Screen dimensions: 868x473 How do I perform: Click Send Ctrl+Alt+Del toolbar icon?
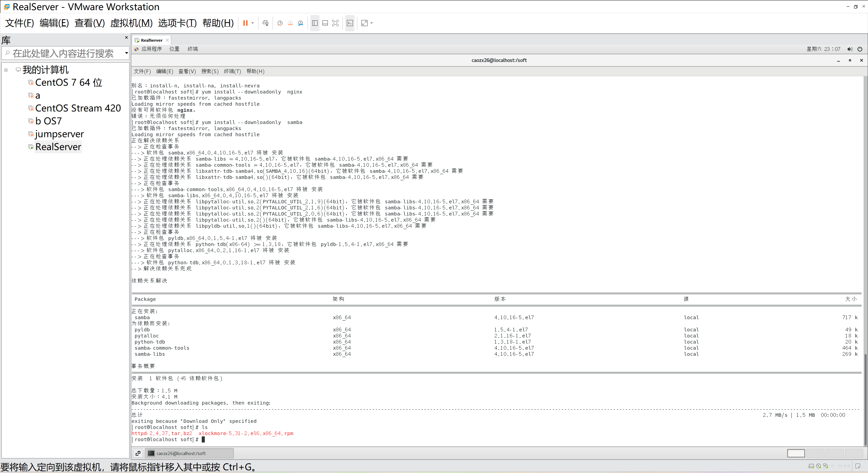click(x=265, y=23)
